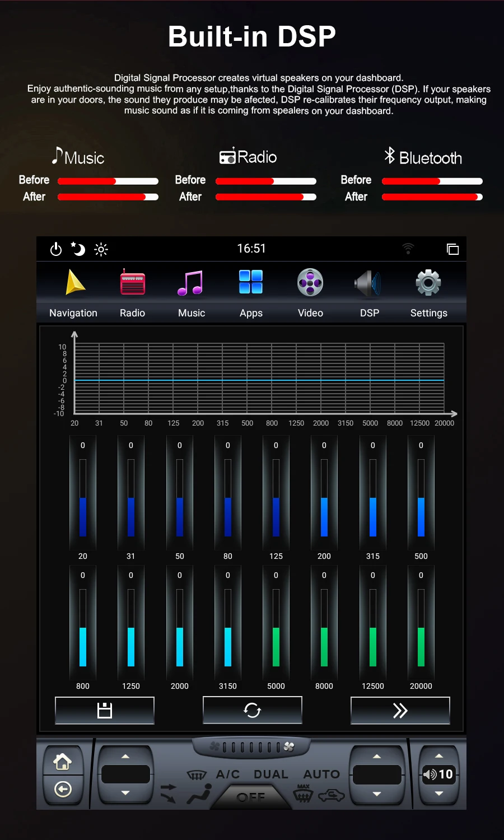Launch the Radio app
Image resolution: width=504 pixels, height=840 pixels.
[x=133, y=282]
